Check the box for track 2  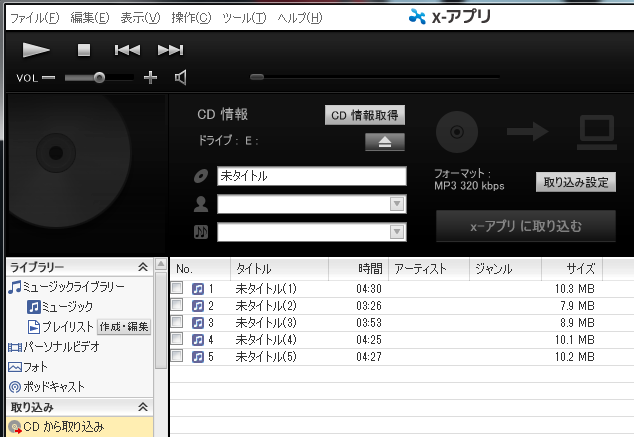(x=177, y=305)
